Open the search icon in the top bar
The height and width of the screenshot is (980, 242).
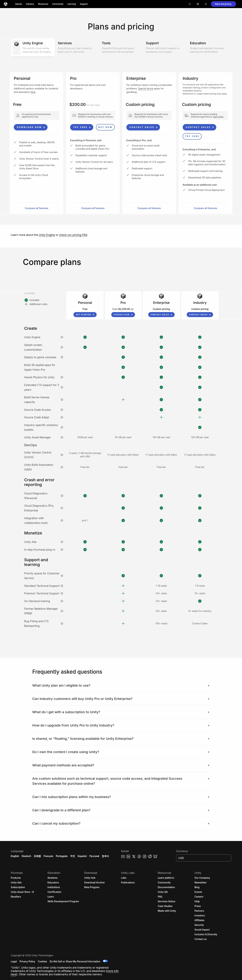190,4
